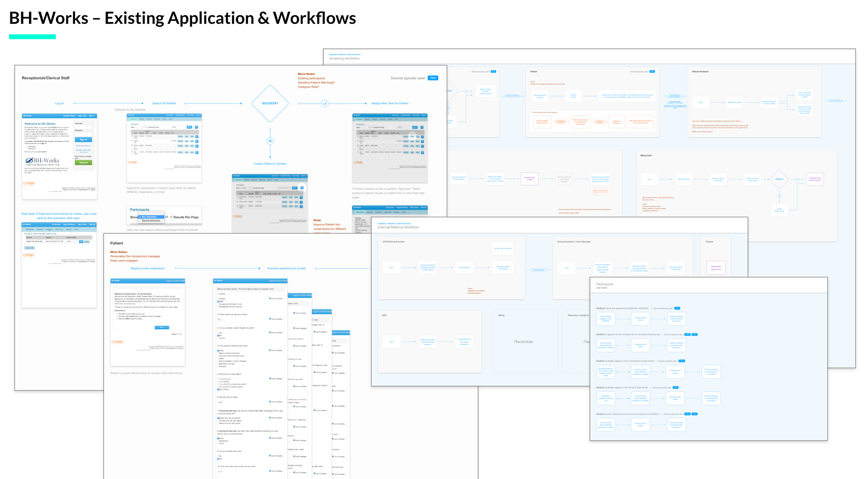Image resolution: width=868 pixels, height=479 pixels.
Task: Click the Internal Referral Workflow title
Action: pyautogui.click(x=398, y=227)
